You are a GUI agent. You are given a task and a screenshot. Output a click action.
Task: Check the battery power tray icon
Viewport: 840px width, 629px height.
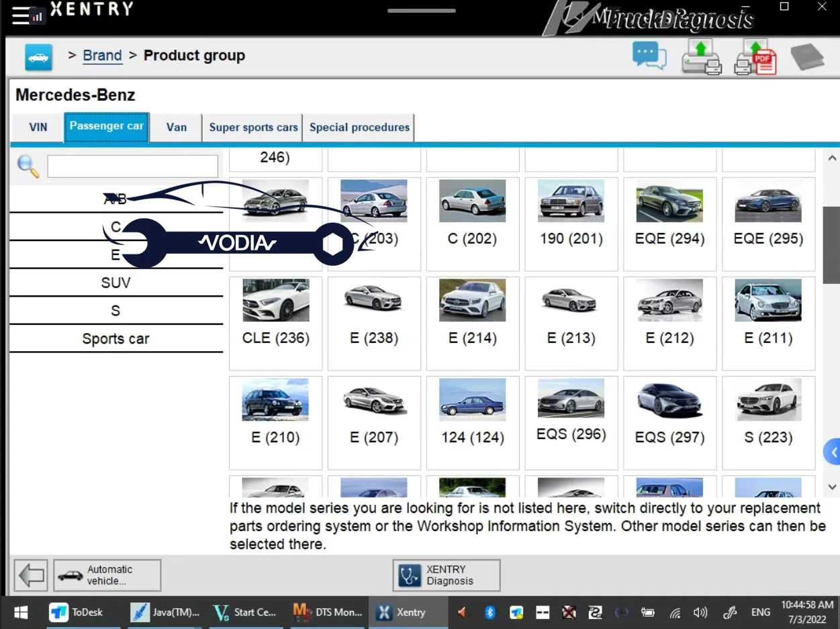(648, 612)
